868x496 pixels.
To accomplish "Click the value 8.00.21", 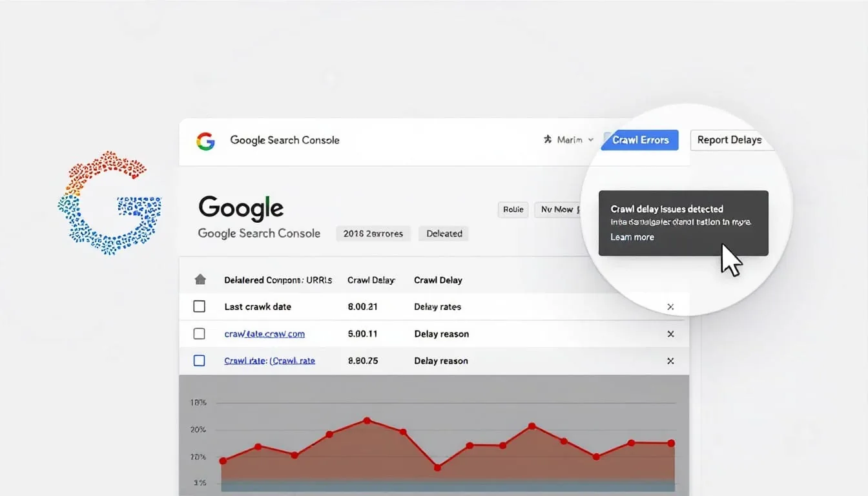I will coord(362,307).
